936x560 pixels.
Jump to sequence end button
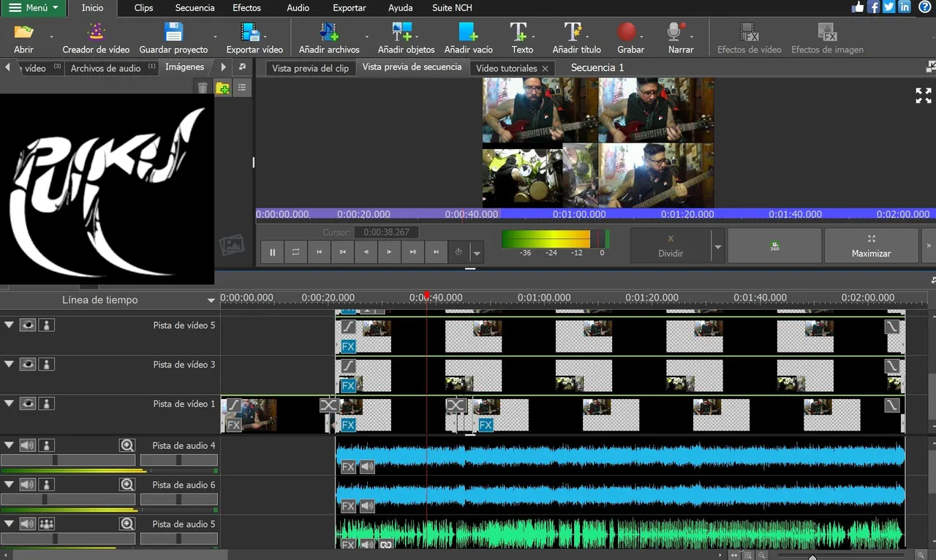(x=437, y=251)
